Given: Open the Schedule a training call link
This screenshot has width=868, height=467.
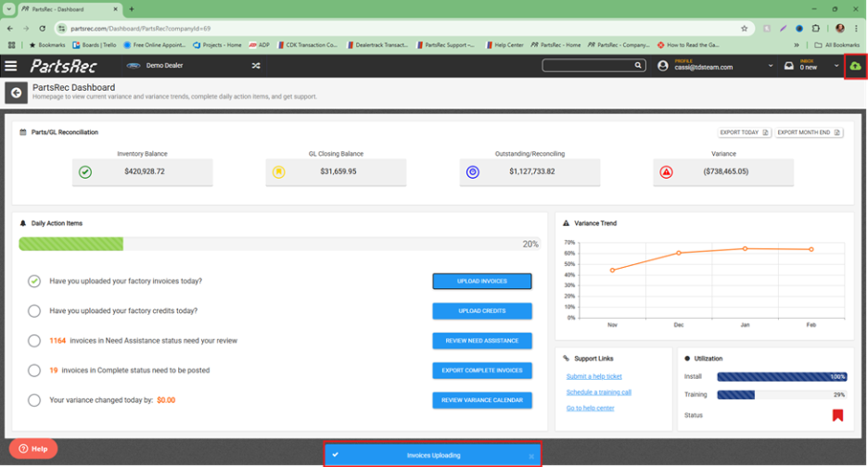Looking at the screenshot, I should (x=598, y=392).
